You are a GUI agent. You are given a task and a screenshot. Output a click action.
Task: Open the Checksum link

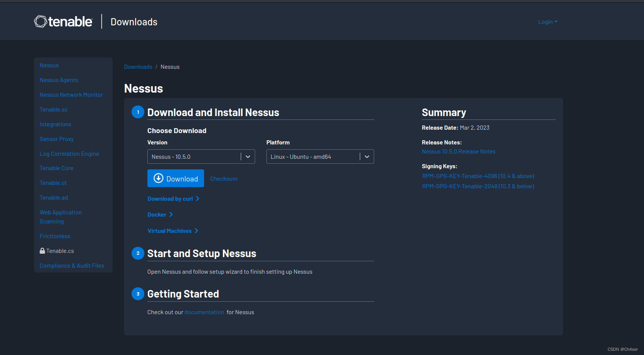(224, 178)
